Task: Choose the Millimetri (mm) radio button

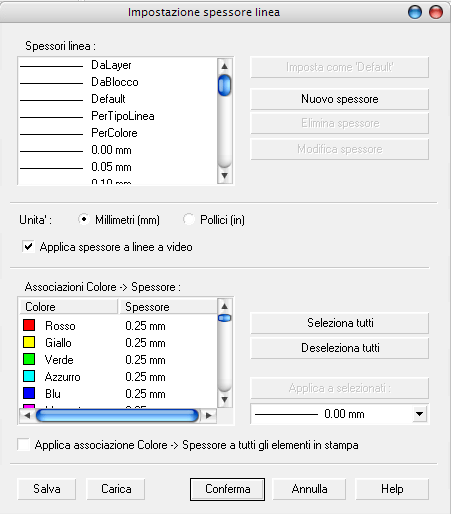Action: click(x=83, y=219)
